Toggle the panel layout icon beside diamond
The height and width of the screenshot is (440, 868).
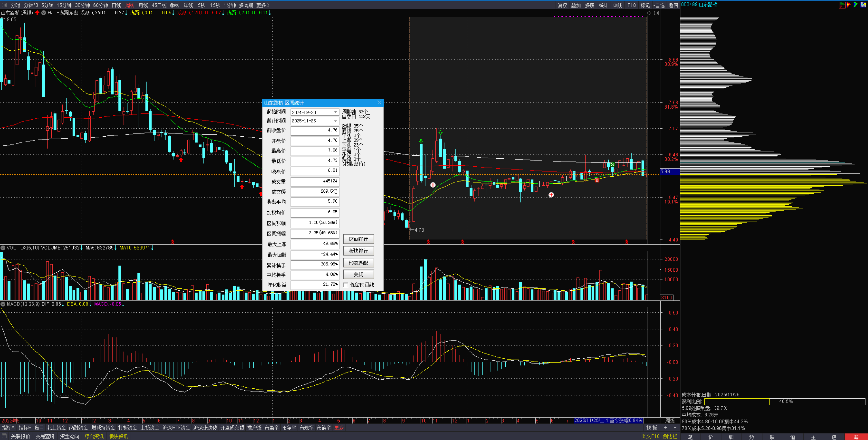click(656, 13)
